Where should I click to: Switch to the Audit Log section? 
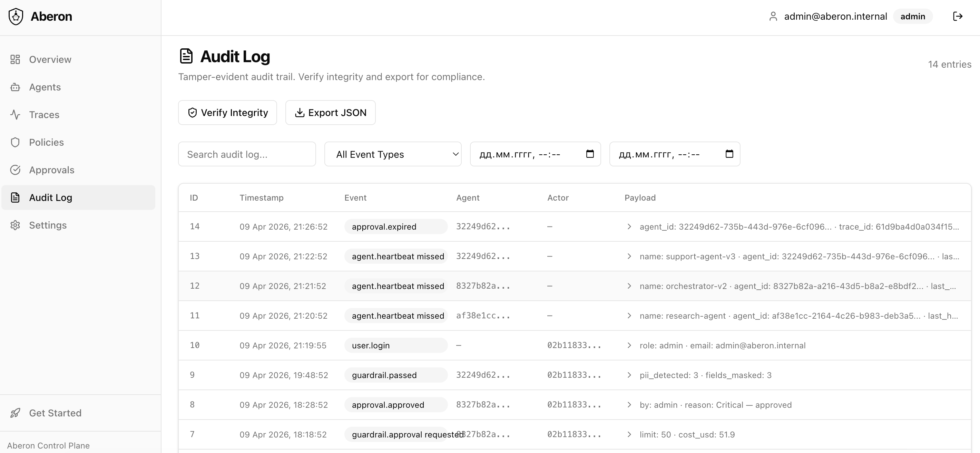(51, 197)
